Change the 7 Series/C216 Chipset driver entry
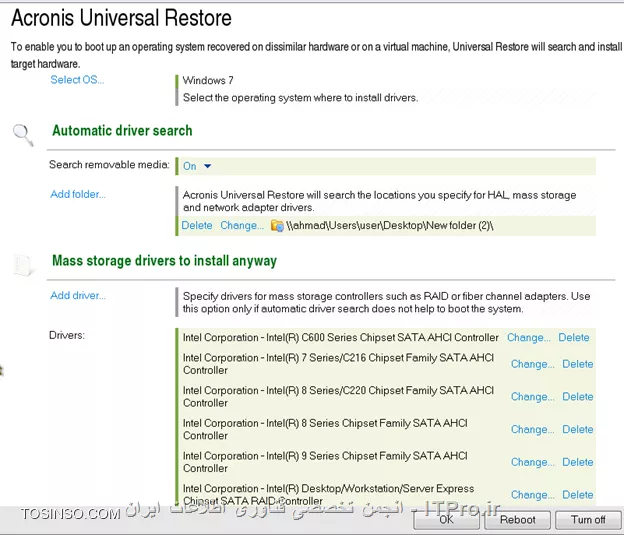The image size is (624, 535). pos(532,364)
